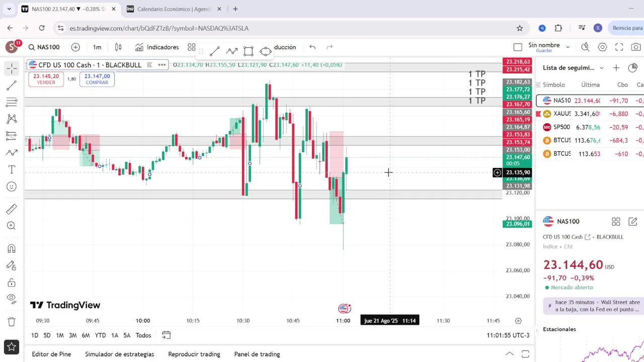Toggle hide all drawings eye icon
The image size is (644, 362).
12,299
